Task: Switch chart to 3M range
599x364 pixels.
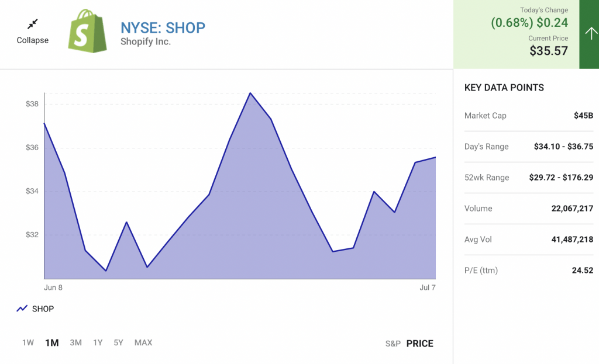Action: (x=75, y=343)
